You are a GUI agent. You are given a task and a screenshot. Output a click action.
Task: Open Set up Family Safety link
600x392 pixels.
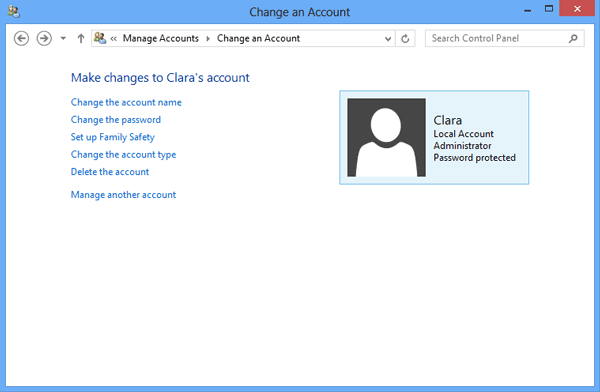113,137
